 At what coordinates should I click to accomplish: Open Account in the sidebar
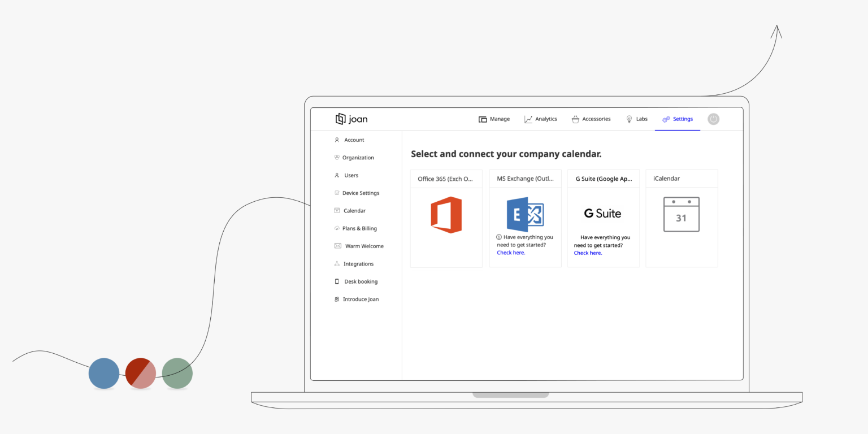click(x=354, y=140)
